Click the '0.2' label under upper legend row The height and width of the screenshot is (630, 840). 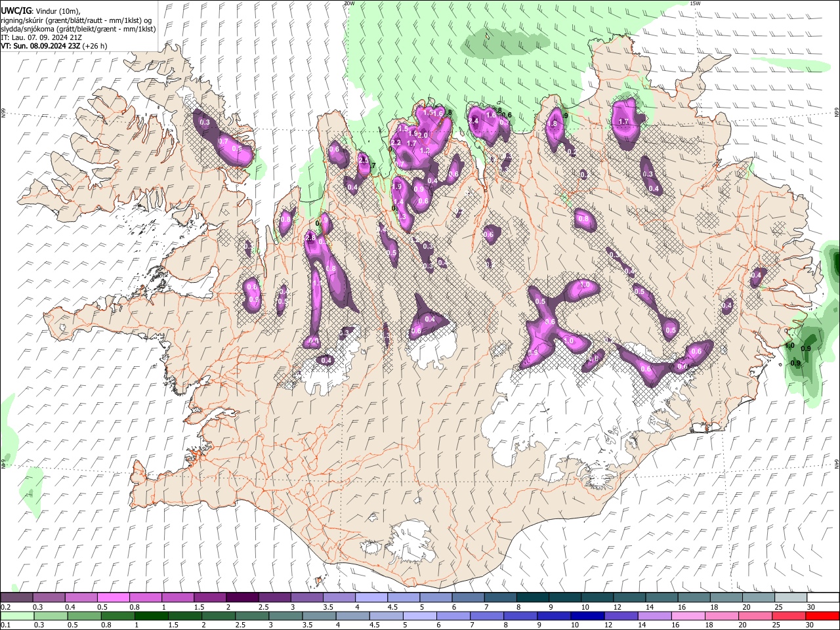6,607
